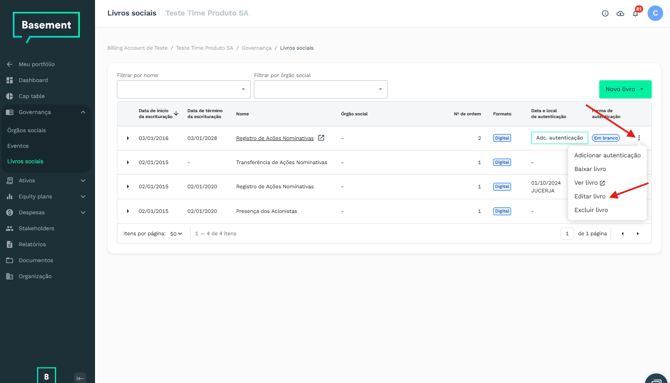Expand the Equity plans section

[83, 197]
